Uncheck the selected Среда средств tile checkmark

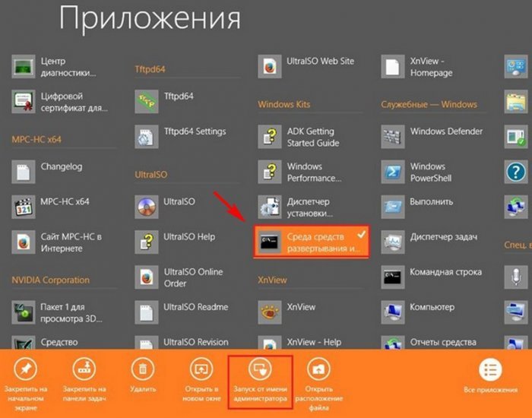click(x=362, y=234)
